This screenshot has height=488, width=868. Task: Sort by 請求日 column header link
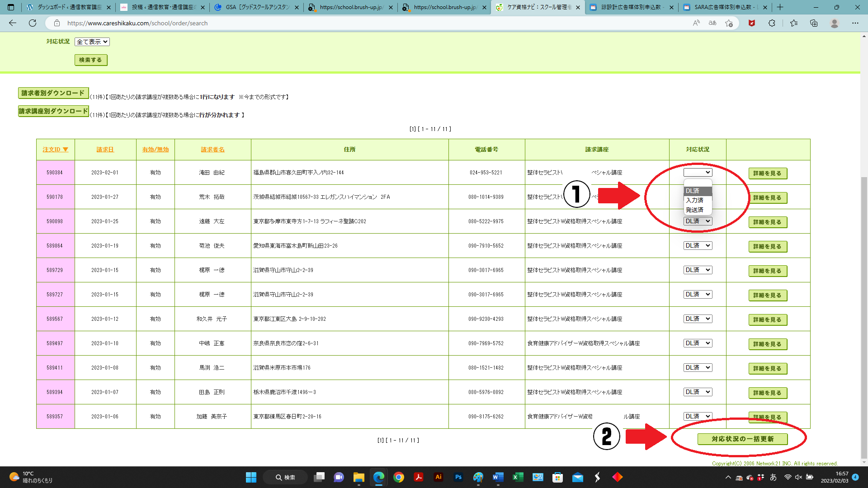[x=105, y=150]
